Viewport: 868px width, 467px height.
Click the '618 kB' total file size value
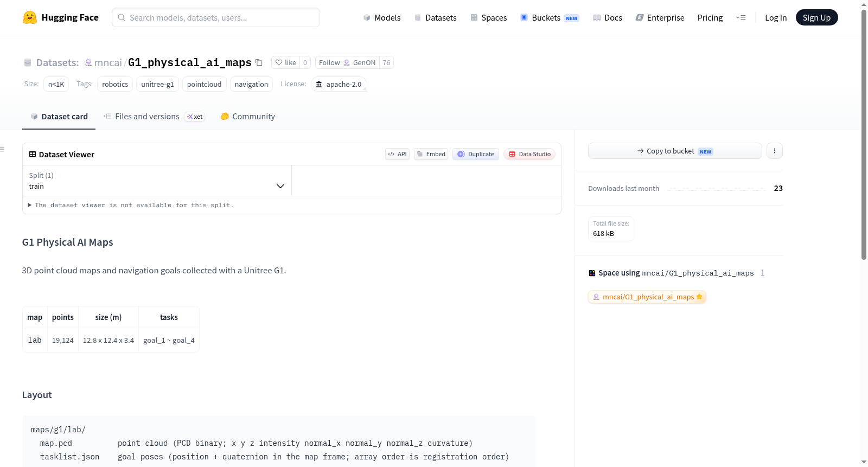click(x=603, y=234)
